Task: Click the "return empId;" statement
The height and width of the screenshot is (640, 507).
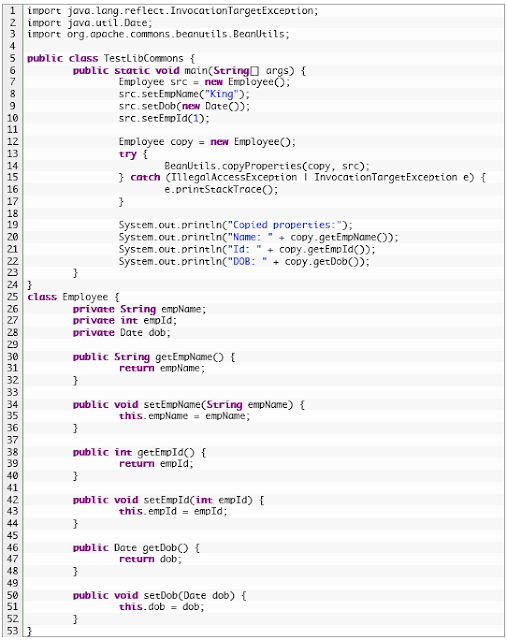Action: pyautogui.click(x=156, y=464)
